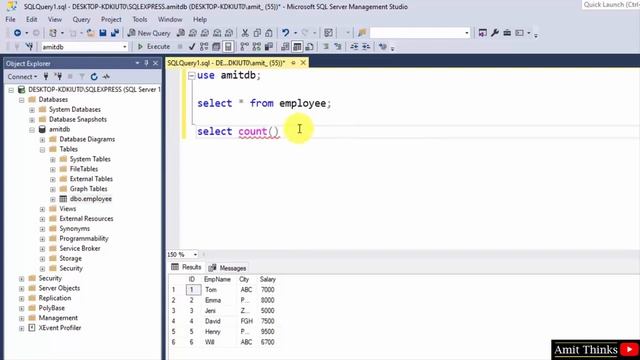Open the File menu
This screenshot has width=640, height=360.
pos(10,20)
